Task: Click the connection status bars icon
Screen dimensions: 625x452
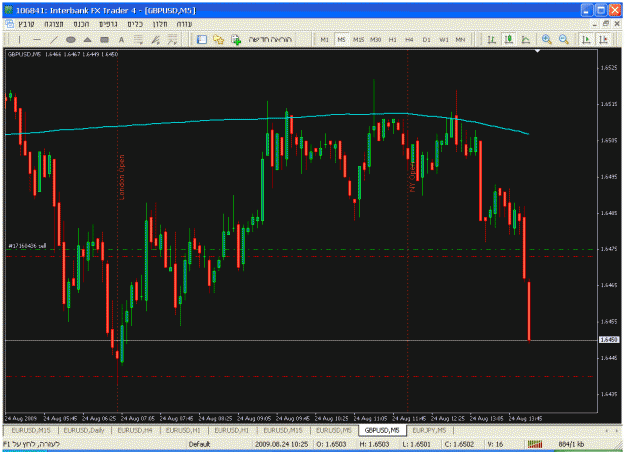Action: pos(535,444)
